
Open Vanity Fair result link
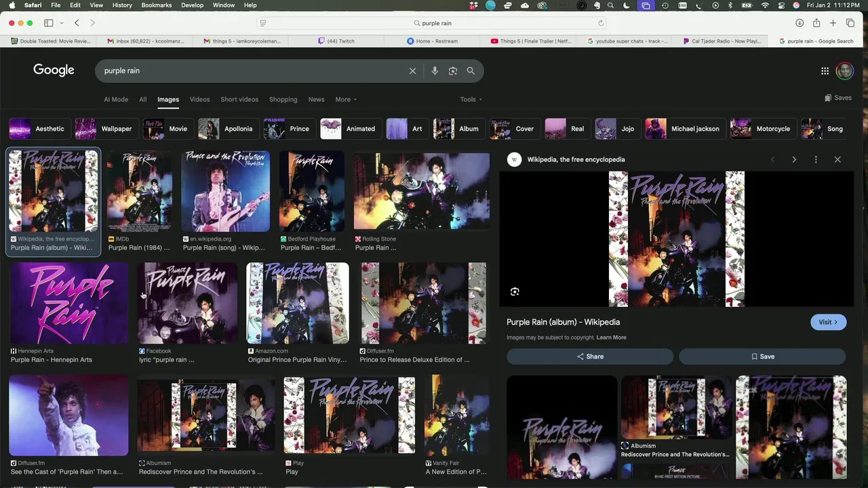pos(456,471)
